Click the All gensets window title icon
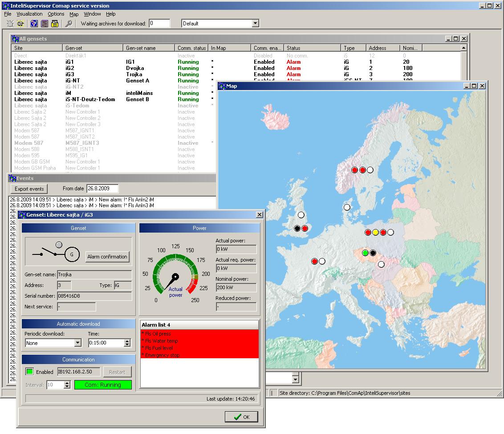 tap(15, 39)
